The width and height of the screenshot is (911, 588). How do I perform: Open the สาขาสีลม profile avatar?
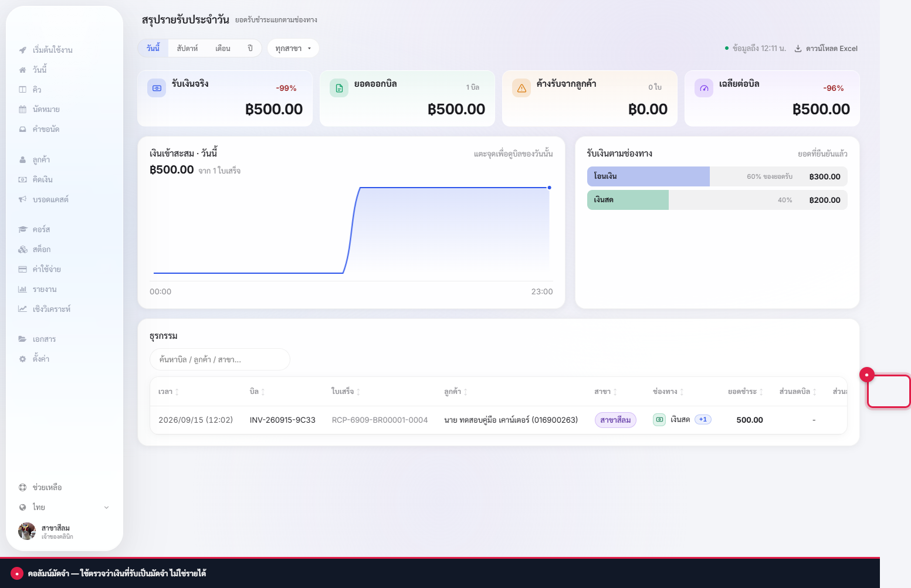point(27,531)
